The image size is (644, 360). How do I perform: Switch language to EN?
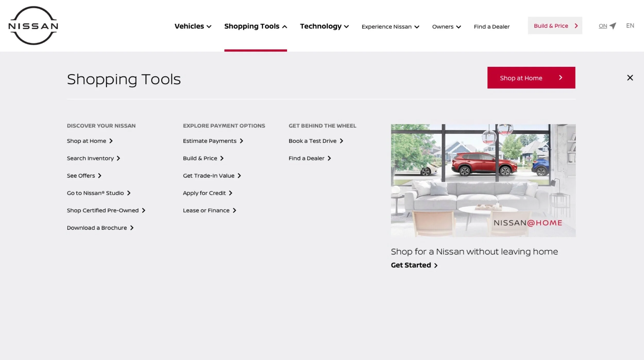(630, 25)
